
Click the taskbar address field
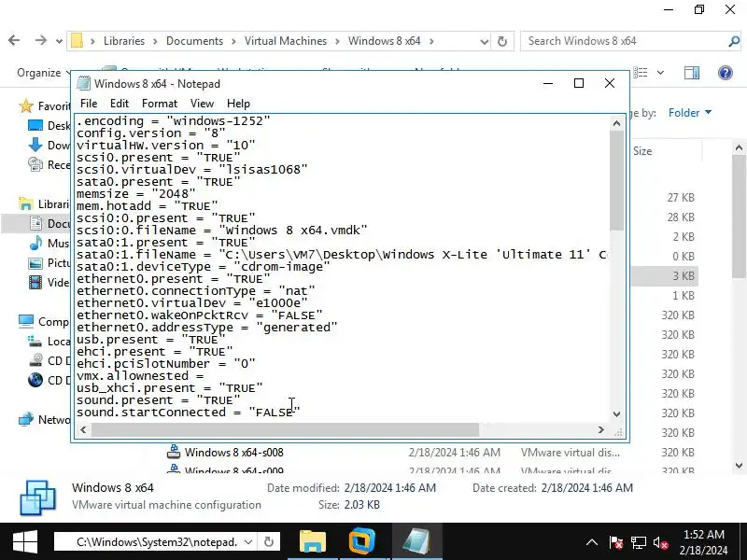(155, 541)
